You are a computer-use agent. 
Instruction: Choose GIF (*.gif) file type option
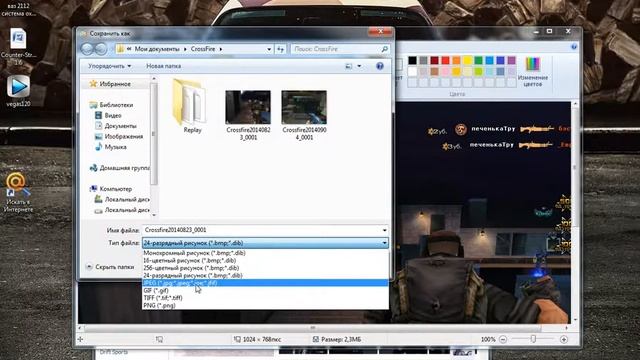(x=265, y=291)
